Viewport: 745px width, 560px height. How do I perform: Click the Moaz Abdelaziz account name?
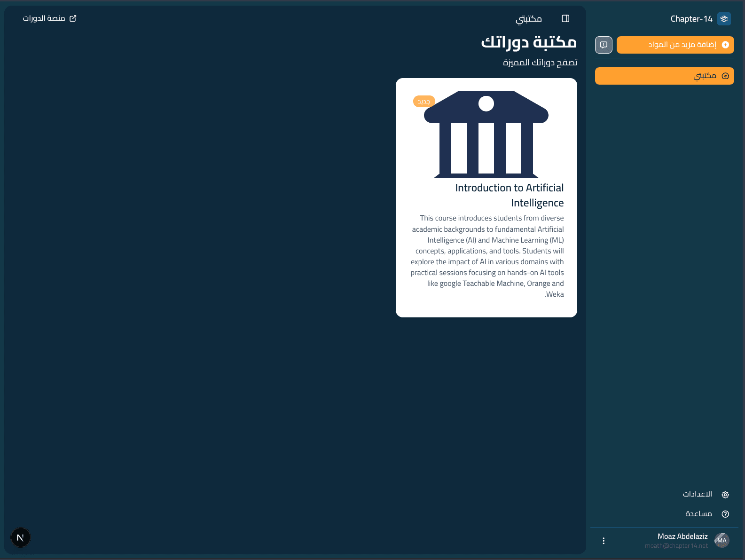(682, 536)
